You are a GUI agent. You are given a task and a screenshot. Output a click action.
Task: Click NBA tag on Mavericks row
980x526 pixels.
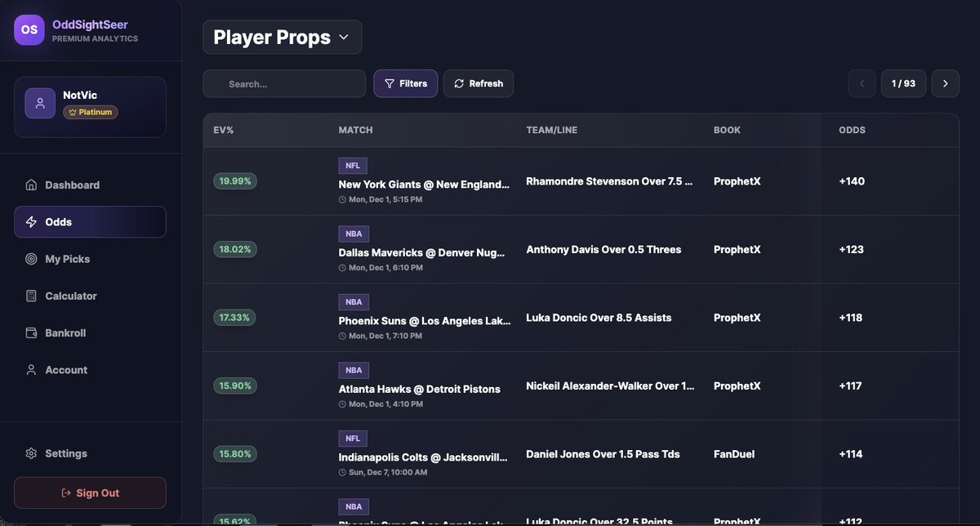pyautogui.click(x=354, y=234)
